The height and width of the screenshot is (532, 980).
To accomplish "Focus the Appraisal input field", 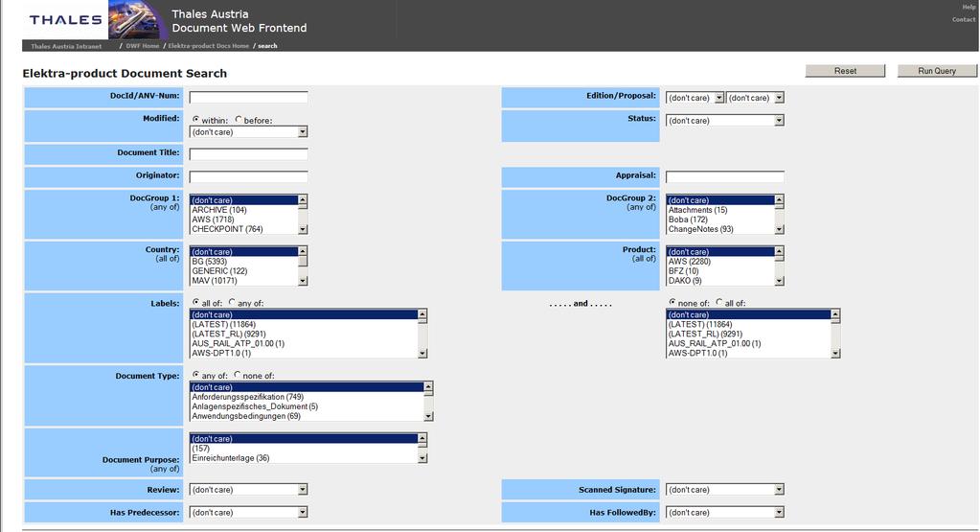I will click(x=724, y=177).
